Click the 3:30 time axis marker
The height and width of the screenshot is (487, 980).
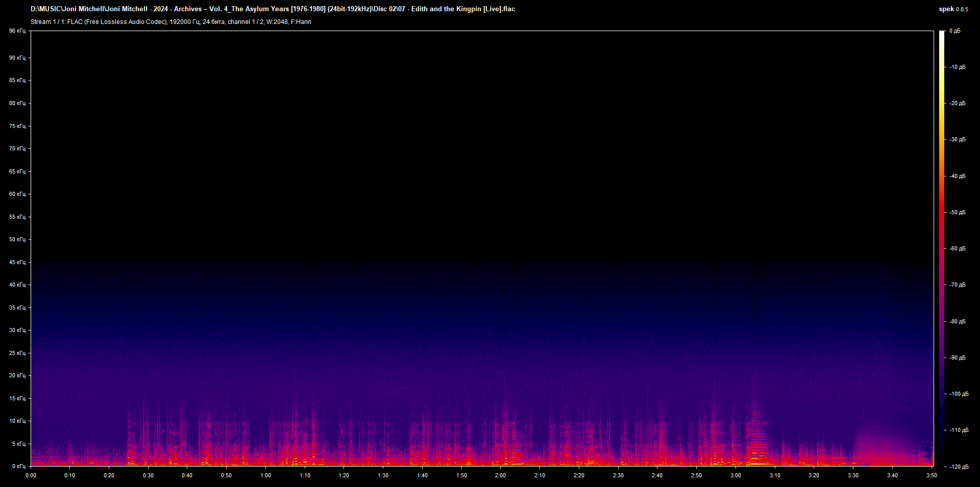coord(853,475)
